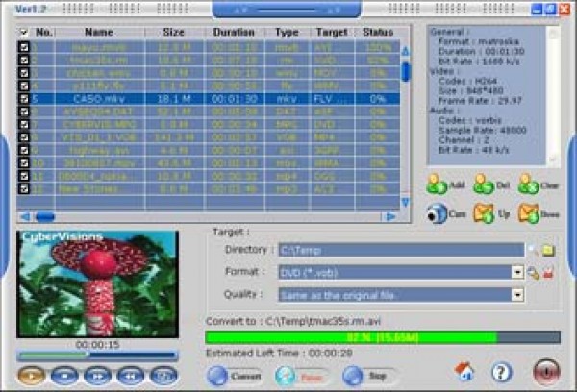Click the 18.1 M size cell
This screenshot has width=577, height=392.
point(174,99)
